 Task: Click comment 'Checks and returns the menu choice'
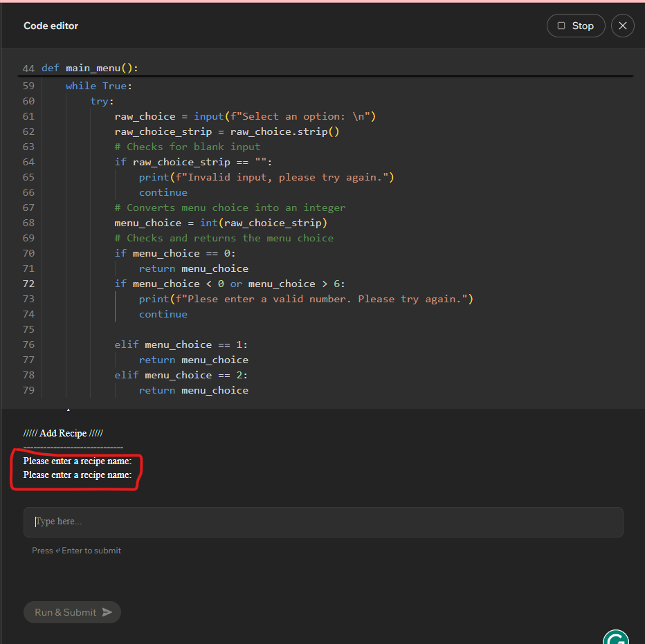(x=224, y=238)
